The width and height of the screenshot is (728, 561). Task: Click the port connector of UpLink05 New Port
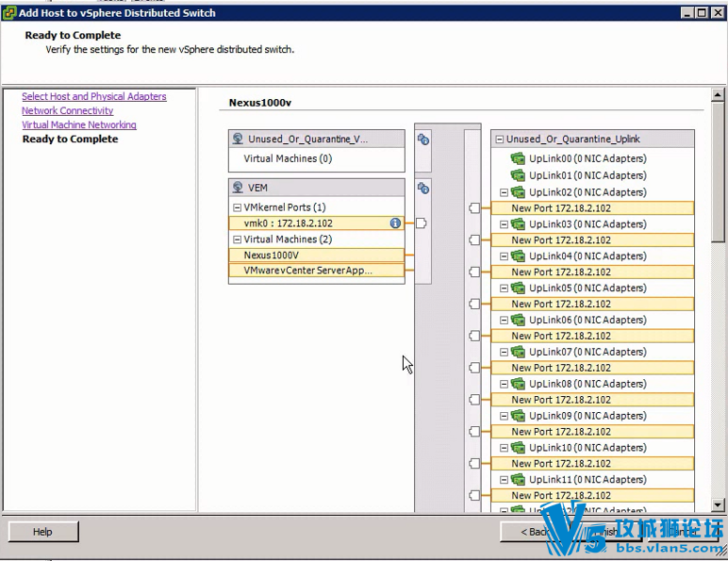[x=474, y=305]
